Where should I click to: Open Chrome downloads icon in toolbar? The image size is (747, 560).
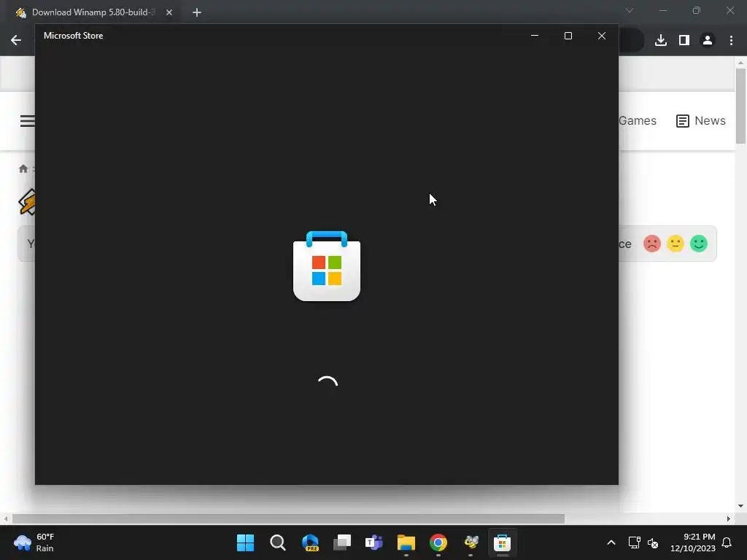661,40
